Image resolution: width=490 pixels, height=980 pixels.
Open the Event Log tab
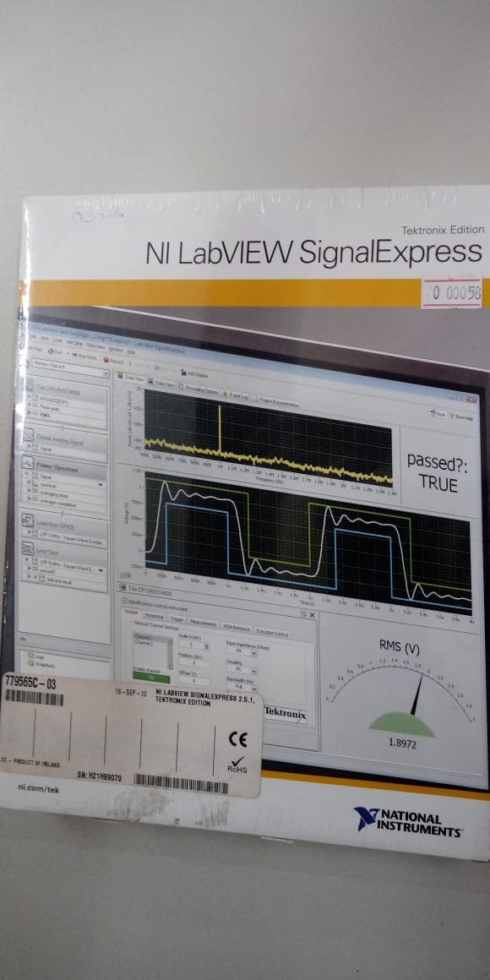pyautogui.click(x=237, y=396)
